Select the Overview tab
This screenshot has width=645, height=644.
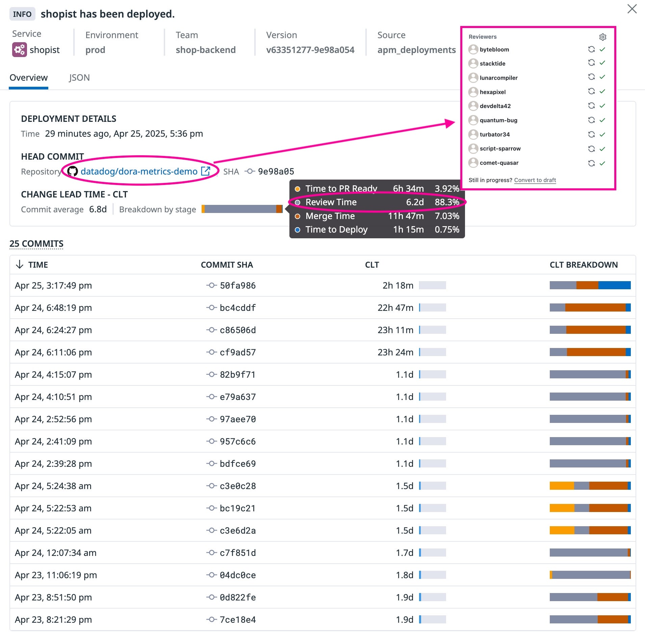(28, 78)
